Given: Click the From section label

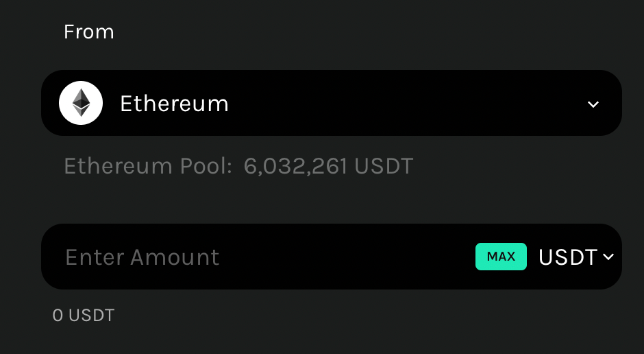Looking at the screenshot, I should [x=88, y=32].
